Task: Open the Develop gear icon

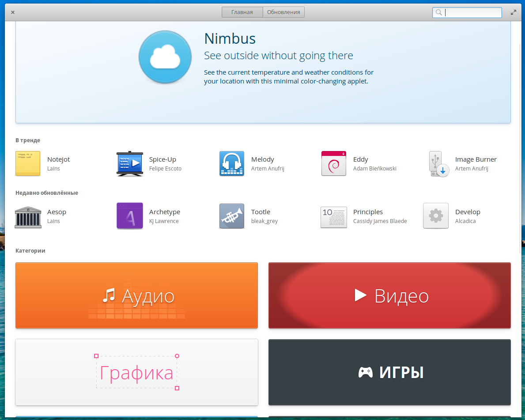Action: pyautogui.click(x=436, y=216)
